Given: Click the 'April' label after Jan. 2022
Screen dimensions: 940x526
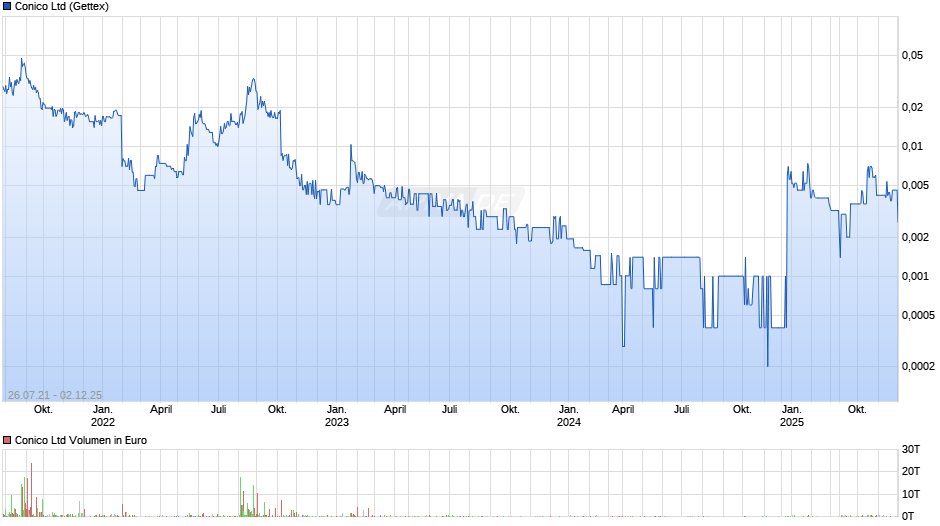Looking at the screenshot, I should (161, 410).
